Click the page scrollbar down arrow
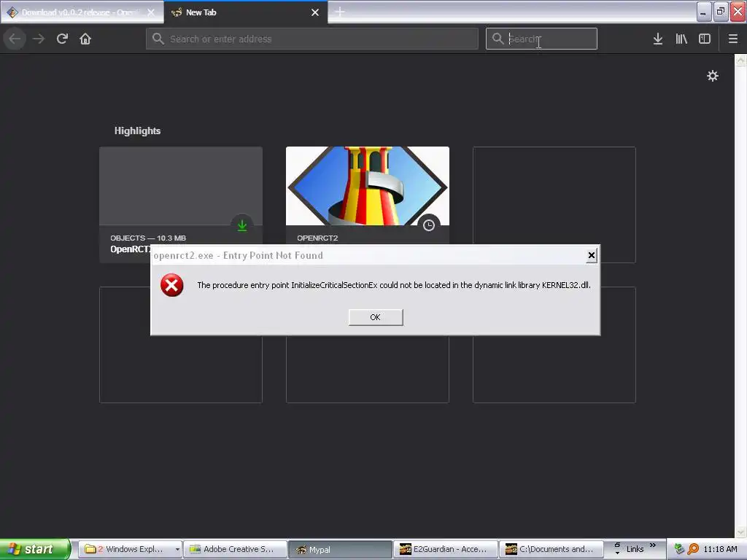747x560 pixels. 741,532
